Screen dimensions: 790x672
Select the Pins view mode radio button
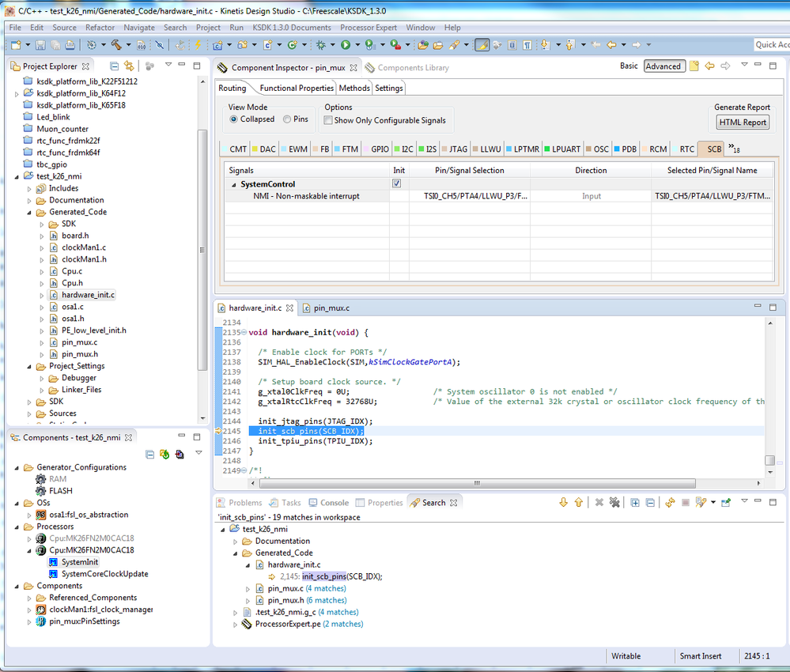[286, 120]
